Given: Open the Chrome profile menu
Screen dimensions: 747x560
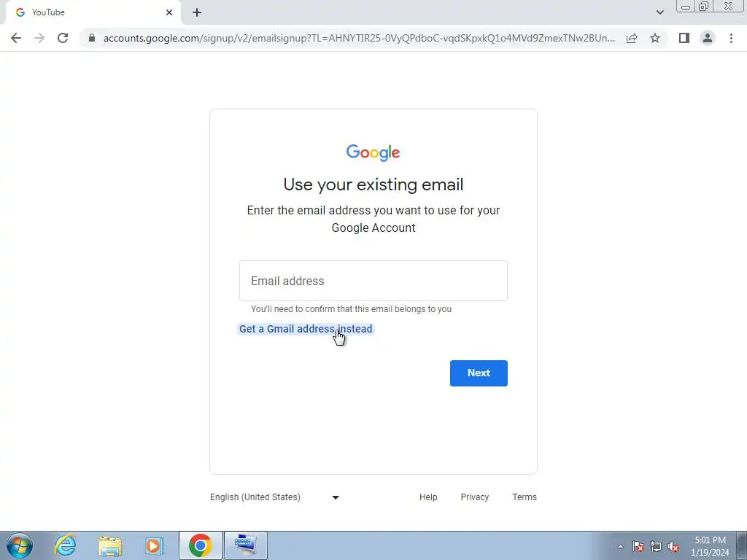Looking at the screenshot, I should pos(708,38).
